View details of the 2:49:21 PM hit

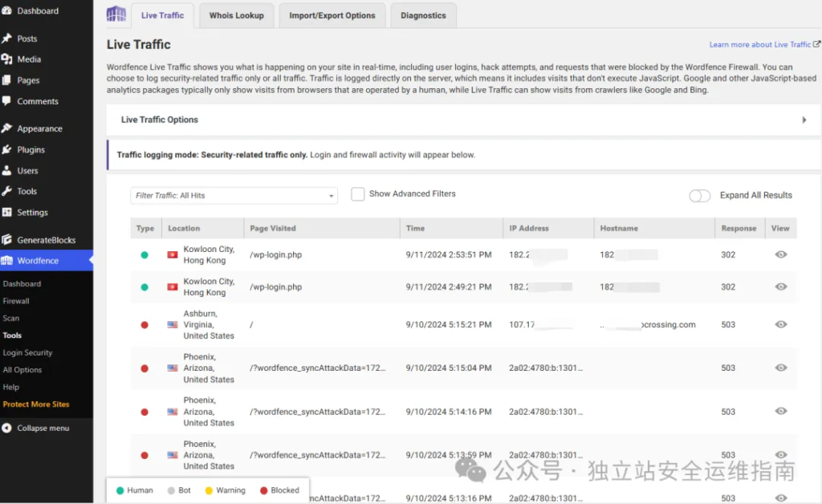pyautogui.click(x=780, y=287)
